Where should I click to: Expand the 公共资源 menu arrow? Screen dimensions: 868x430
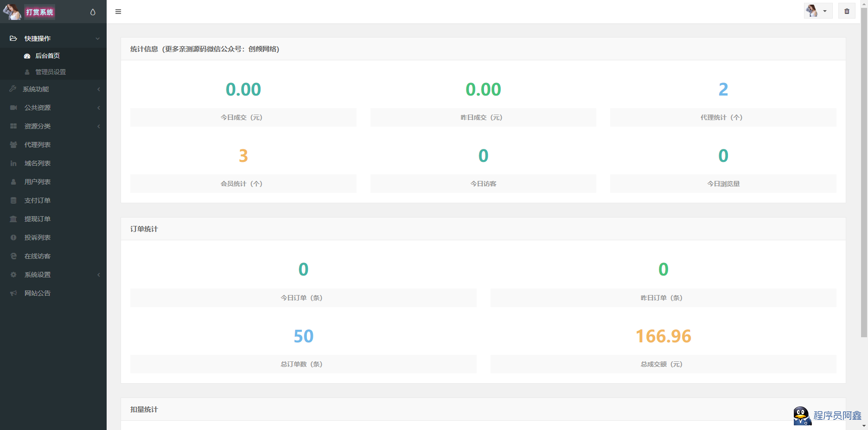tap(98, 108)
